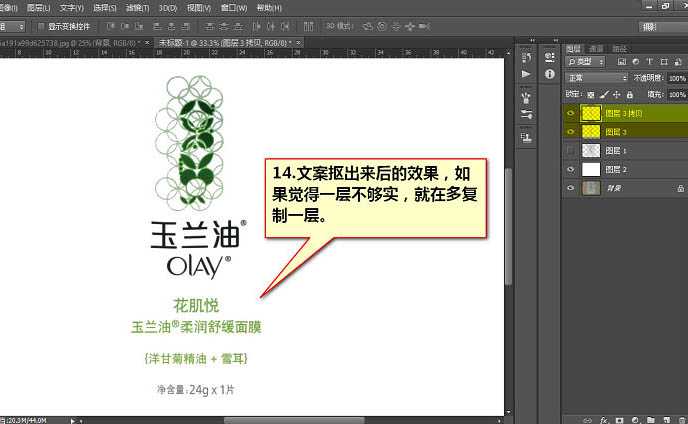The image size is (688, 424).
Task: Select 图层 3 拷贝 layer thumbnail
Action: (591, 114)
